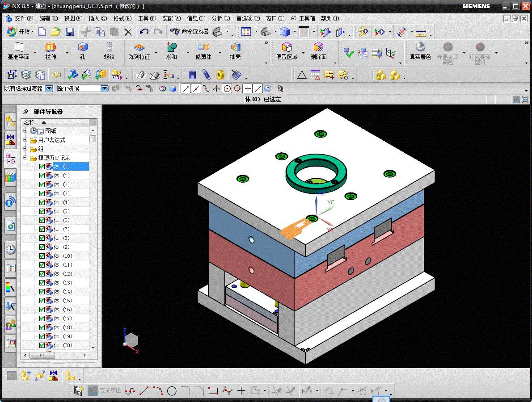This screenshot has width=532, height=402.
Task: Click the 名称 column header to sort
Action: (x=30, y=122)
